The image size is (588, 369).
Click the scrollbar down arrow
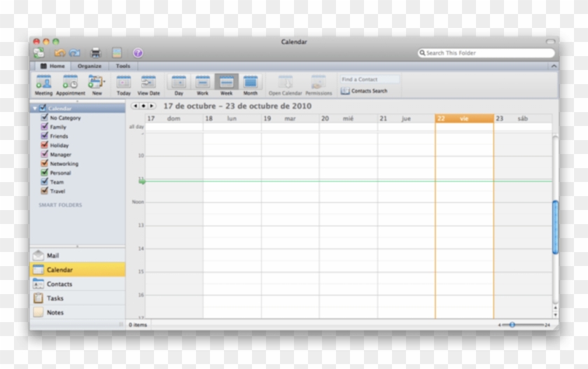point(555,315)
